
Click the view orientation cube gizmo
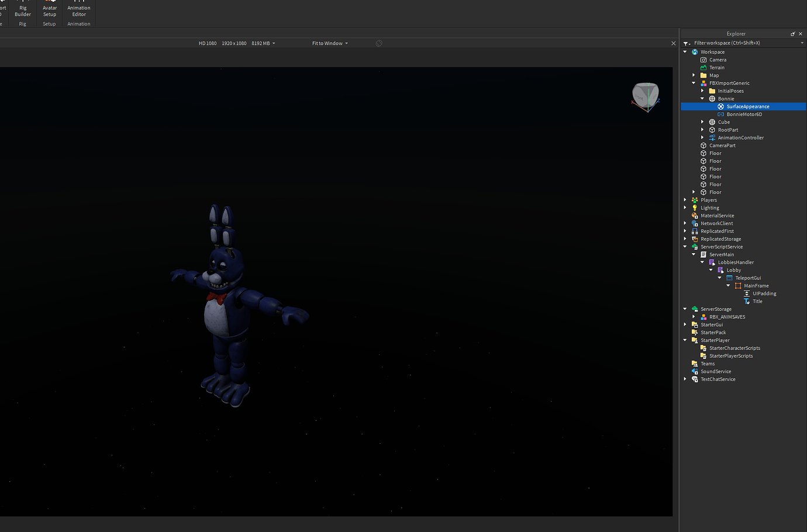pos(645,96)
